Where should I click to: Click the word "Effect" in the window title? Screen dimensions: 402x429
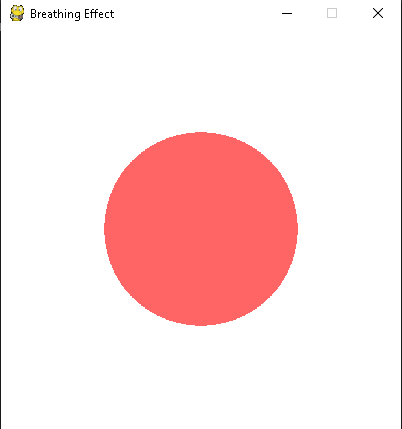pos(99,14)
